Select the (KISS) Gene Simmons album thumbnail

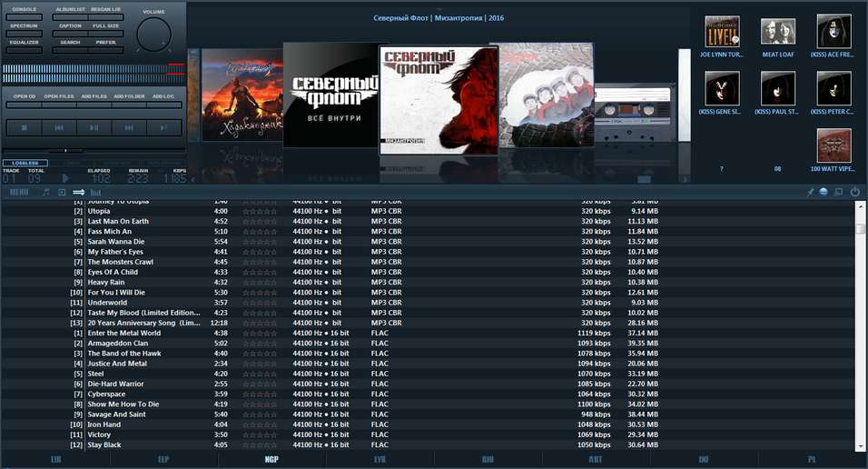tap(722, 89)
